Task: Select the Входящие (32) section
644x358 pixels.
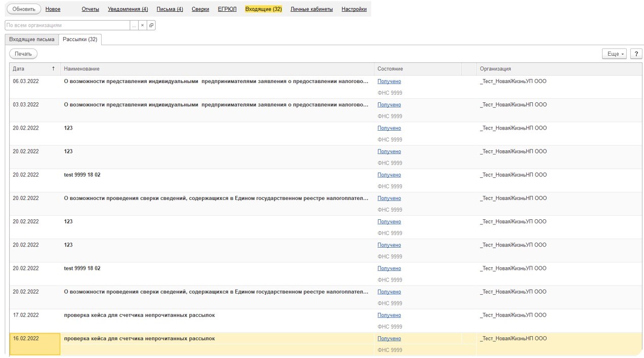Action: 264,9
